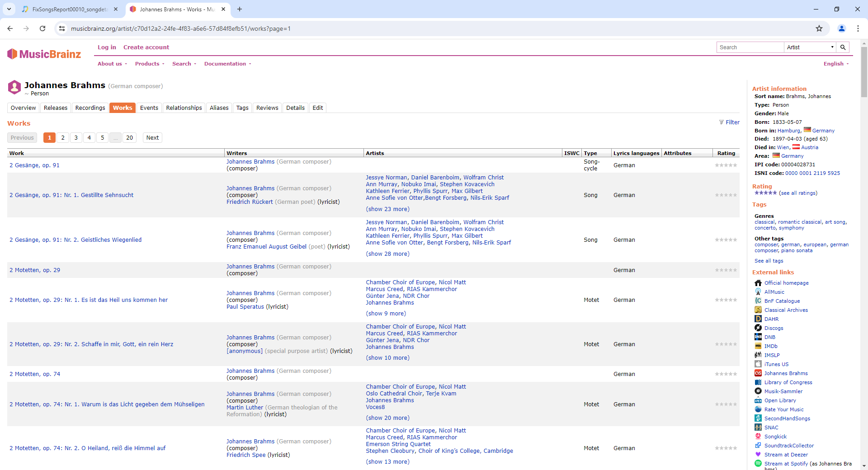Expand the Documentation menu

[227, 64]
